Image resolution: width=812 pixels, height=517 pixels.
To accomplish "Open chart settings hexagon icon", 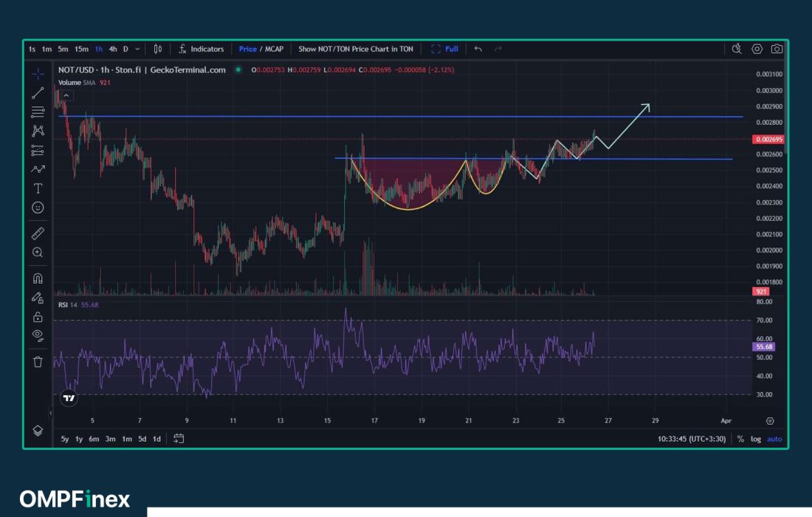I will tap(757, 49).
